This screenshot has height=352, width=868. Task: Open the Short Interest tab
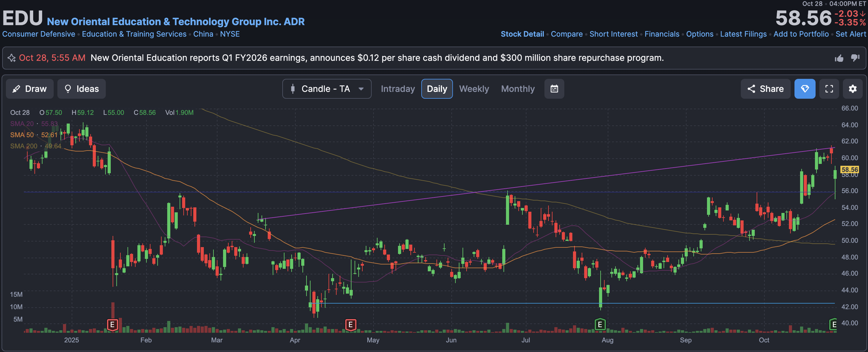pyautogui.click(x=613, y=34)
